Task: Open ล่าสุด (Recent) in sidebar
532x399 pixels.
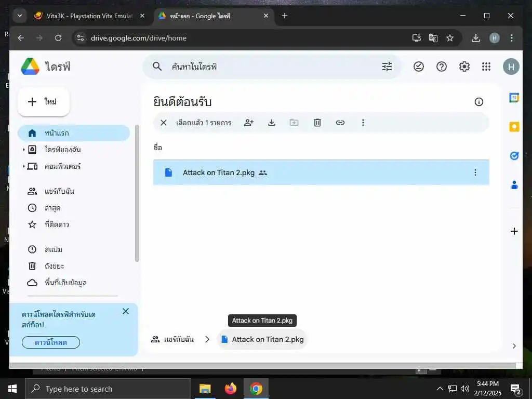Action: coord(74,208)
